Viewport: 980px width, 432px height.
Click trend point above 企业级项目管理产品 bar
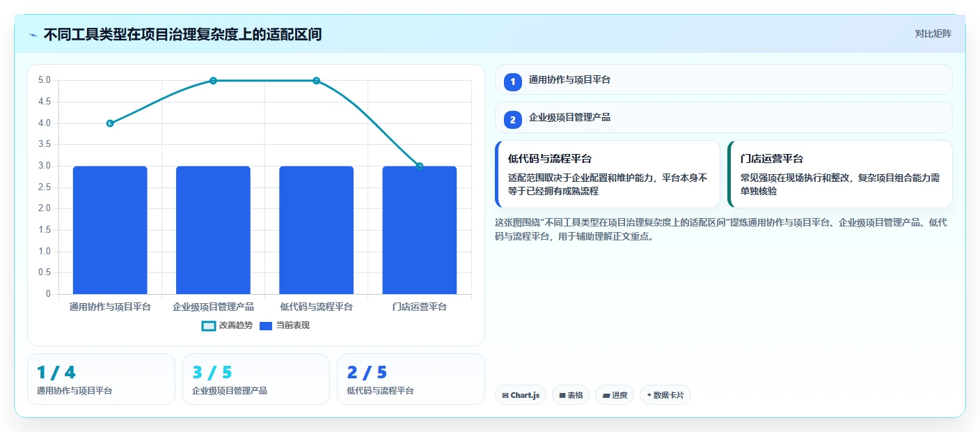213,81
